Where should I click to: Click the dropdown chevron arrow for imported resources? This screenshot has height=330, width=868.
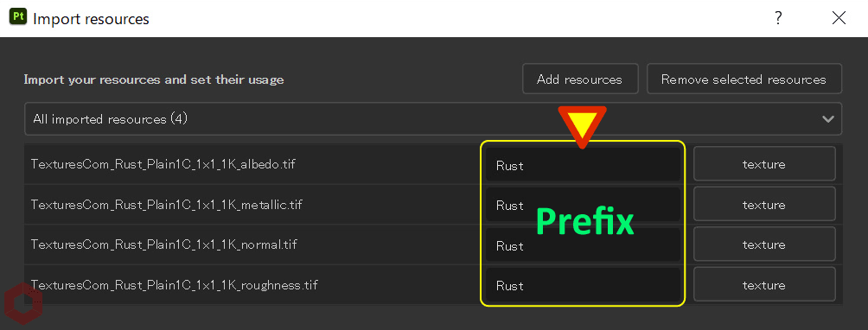[828, 119]
